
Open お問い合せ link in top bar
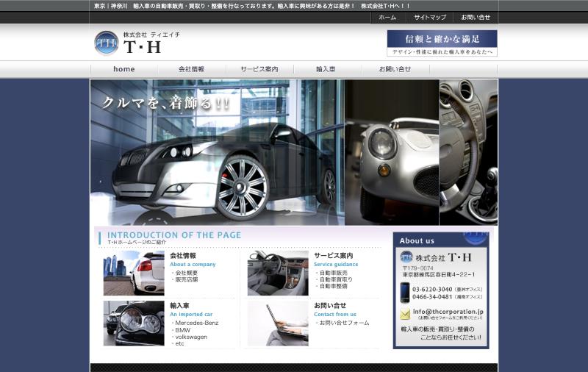(x=476, y=17)
